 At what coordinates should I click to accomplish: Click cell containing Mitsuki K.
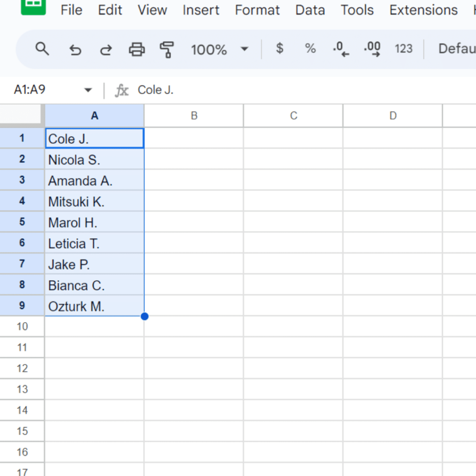tap(94, 201)
